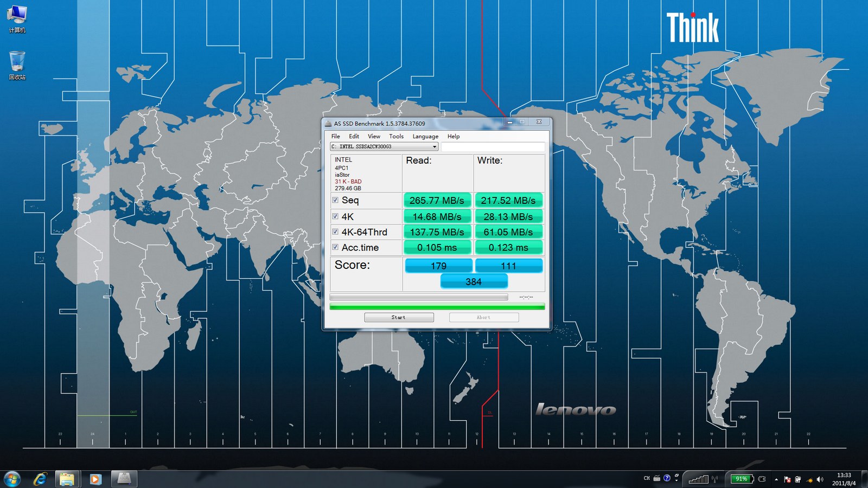Click the AS SSD Benchmark title bar icon
868x488 pixels.
click(328, 123)
